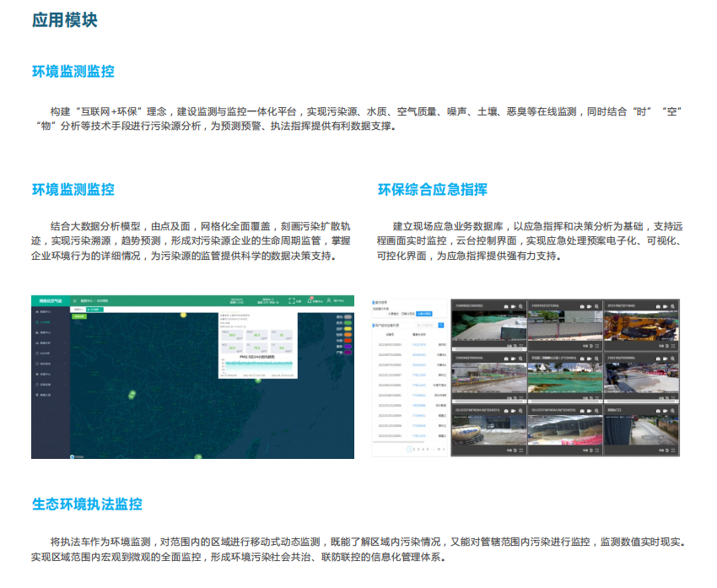Image resolution: width=717 pixels, height=588 pixels.
Task: Take snapshot of the green netting video
Action: click(x=582, y=359)
